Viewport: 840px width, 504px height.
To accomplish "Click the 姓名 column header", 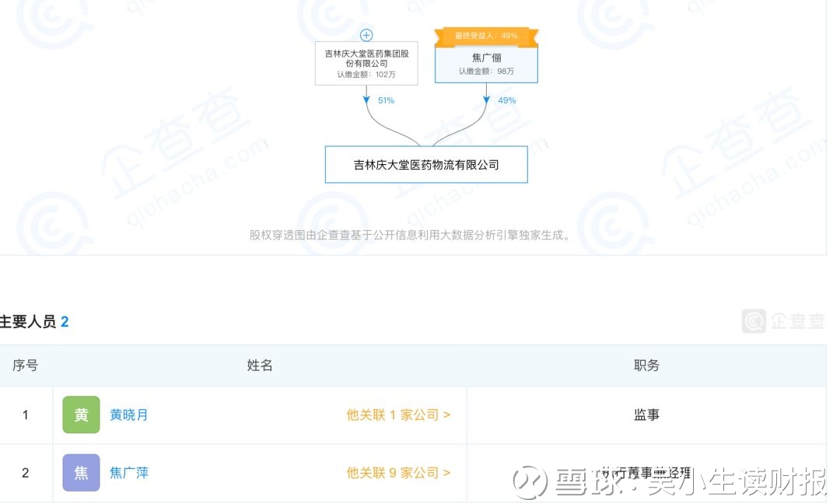I will [x=260, y=366].
